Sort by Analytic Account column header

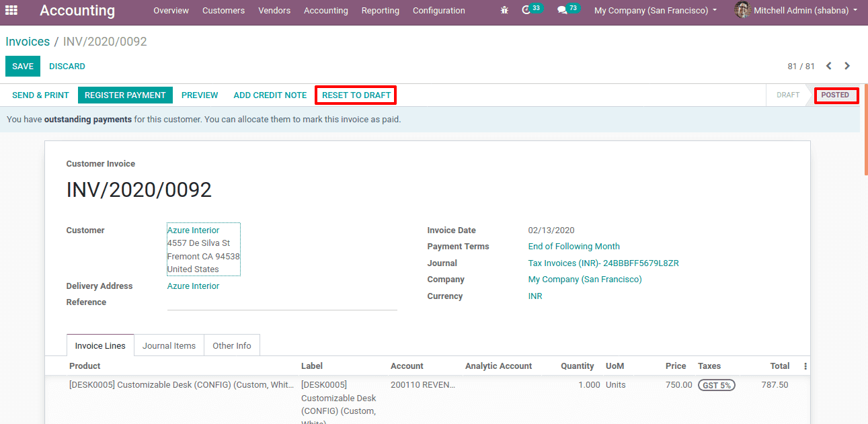click(498, 366)
